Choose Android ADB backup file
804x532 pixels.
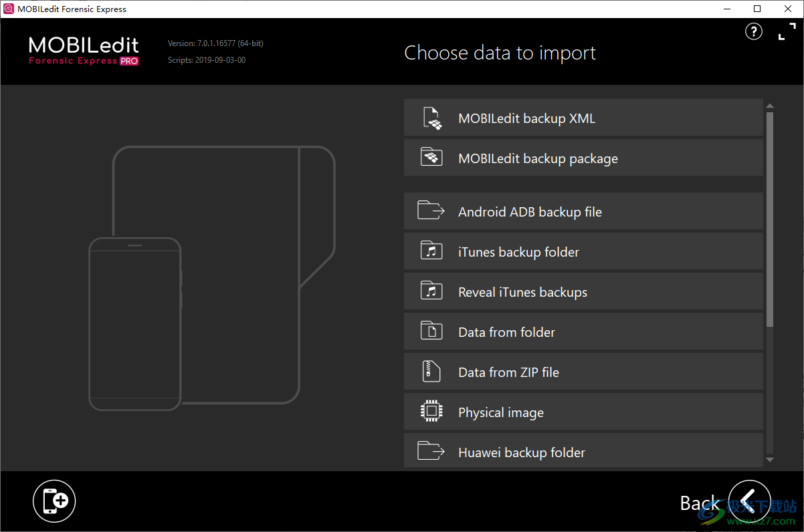tap(583, 211)
